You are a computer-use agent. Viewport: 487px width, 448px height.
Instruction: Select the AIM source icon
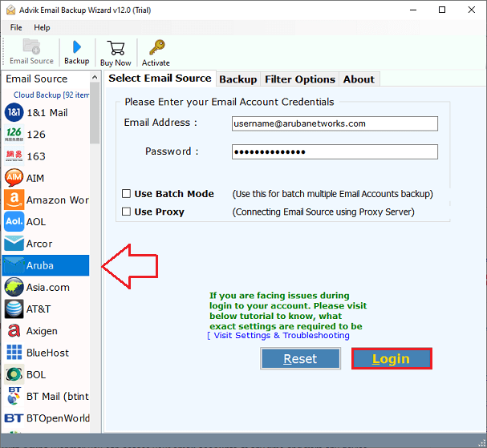pos(14,177)
